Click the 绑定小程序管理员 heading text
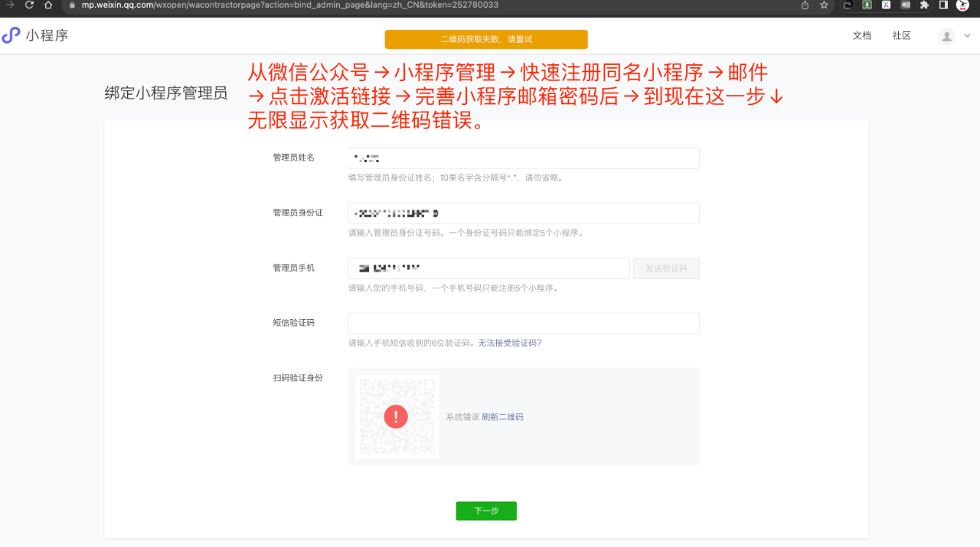This screenshot has height=547, width=980. [x=166, y=93]
